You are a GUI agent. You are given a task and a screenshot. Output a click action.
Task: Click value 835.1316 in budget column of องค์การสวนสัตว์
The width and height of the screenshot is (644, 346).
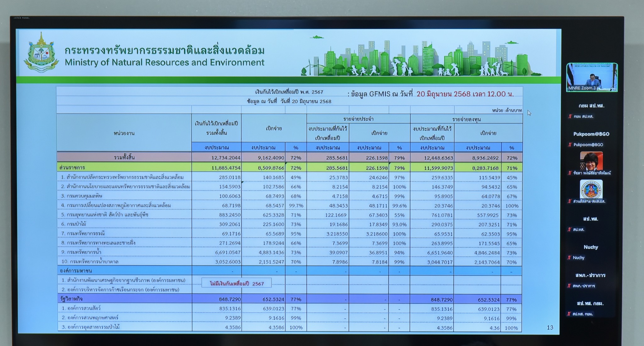230,309
